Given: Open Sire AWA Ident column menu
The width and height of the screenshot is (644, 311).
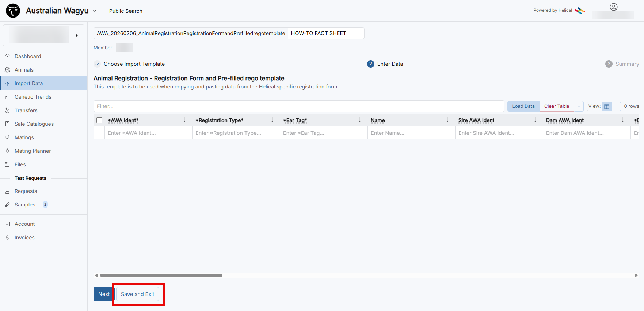Looking at the screenshot, I should [x=535, y=120].
